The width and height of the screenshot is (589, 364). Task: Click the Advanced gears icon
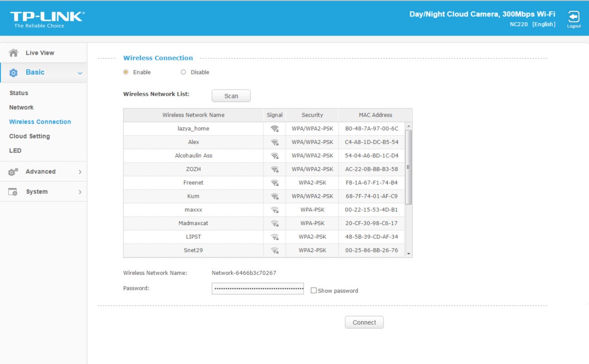tap(14, 172)
